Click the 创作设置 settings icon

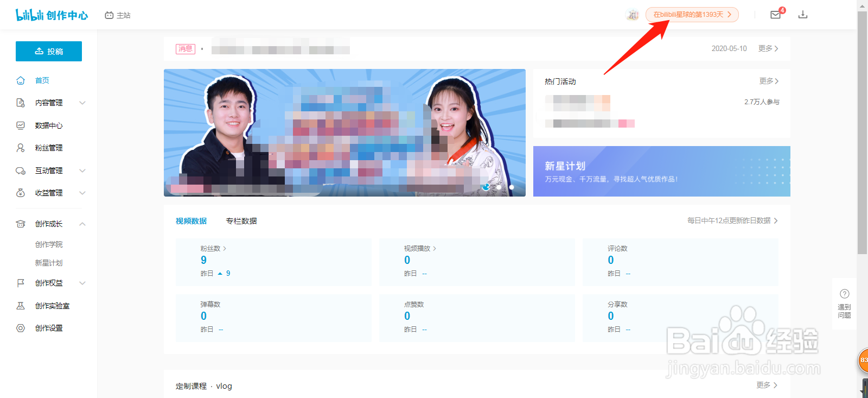pos(21,328)
